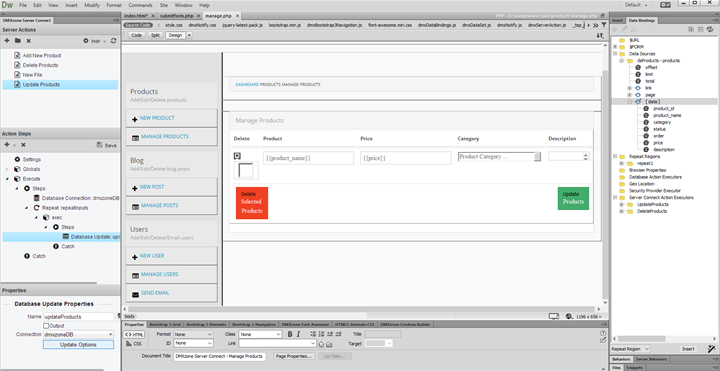Click the collapse all icon in Data Bindings
The image size is (720, 371).
(700, 29)
